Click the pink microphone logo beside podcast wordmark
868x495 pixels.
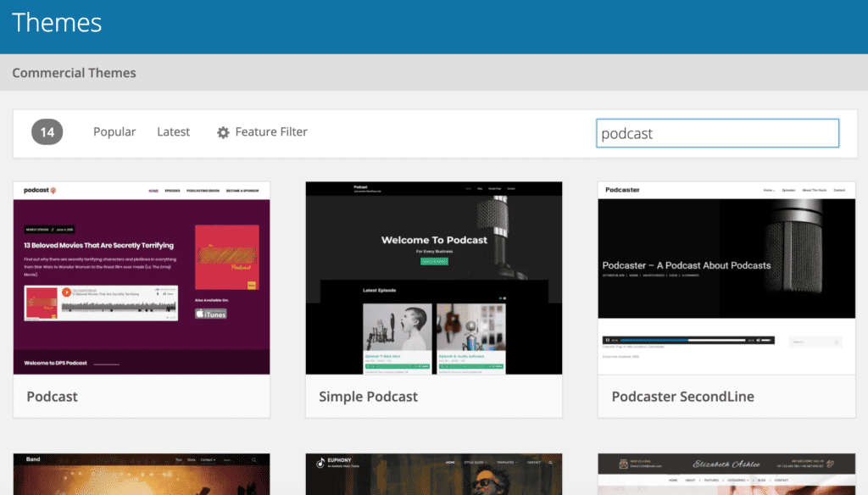point(53,191)
